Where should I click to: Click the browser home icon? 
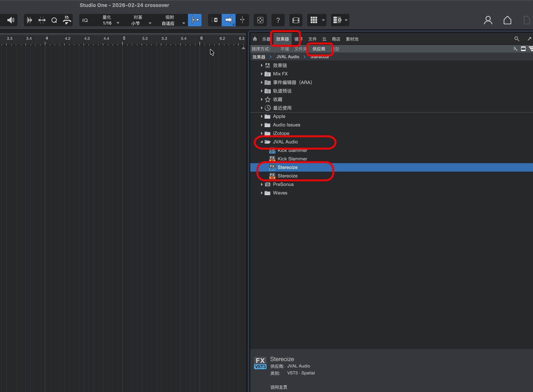coord(255,39)
